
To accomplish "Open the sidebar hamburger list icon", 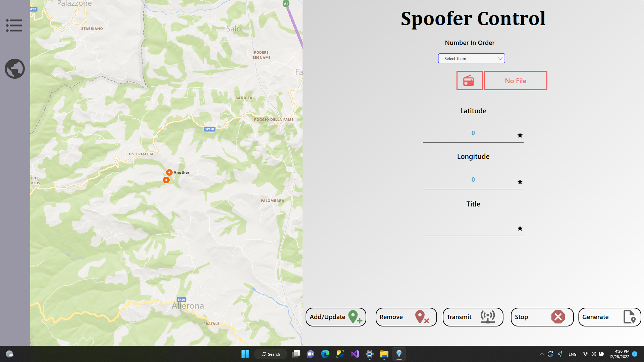I will pos(14,25).
